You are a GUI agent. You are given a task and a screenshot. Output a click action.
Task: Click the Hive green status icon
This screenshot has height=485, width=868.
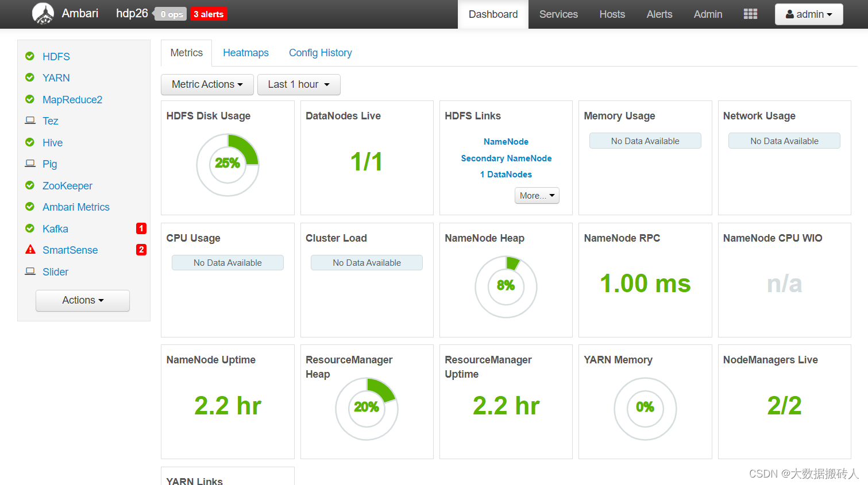tap(30, 142)
